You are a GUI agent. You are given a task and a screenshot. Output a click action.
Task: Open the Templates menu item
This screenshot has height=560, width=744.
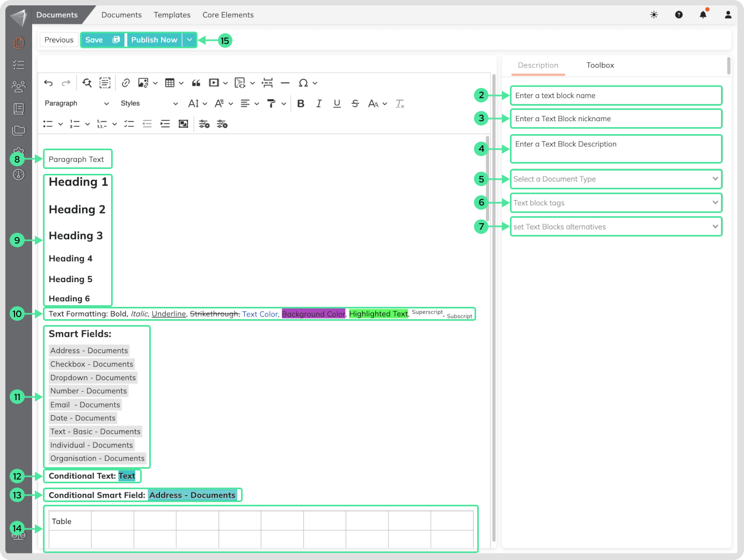click(172, 15)
